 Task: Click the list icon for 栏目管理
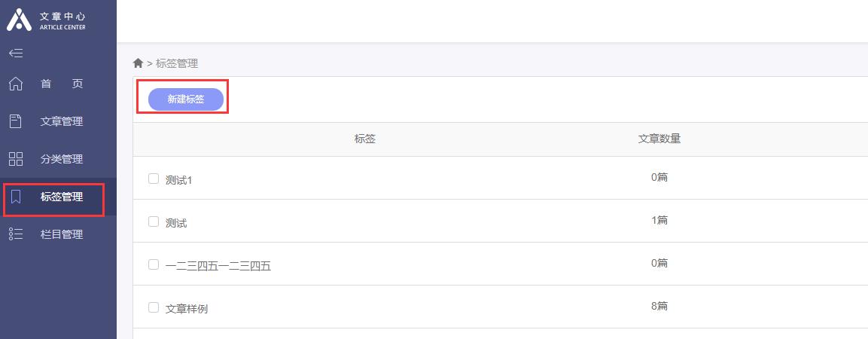click(16, 234)
